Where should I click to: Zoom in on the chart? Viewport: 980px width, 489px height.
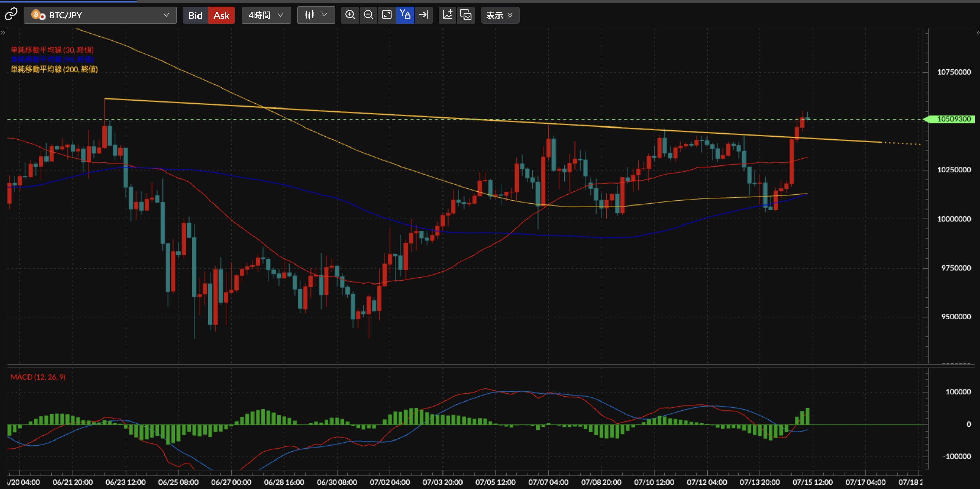350,15
